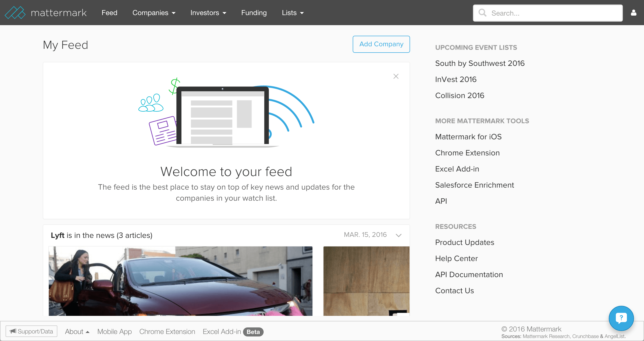Focus the Search input field

click(548, 13)
